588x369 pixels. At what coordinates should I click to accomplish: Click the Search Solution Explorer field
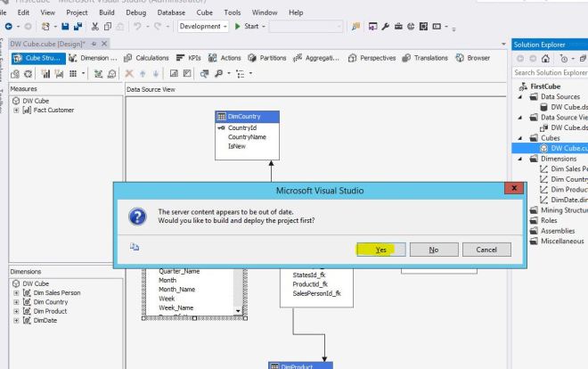pos(549,72)
